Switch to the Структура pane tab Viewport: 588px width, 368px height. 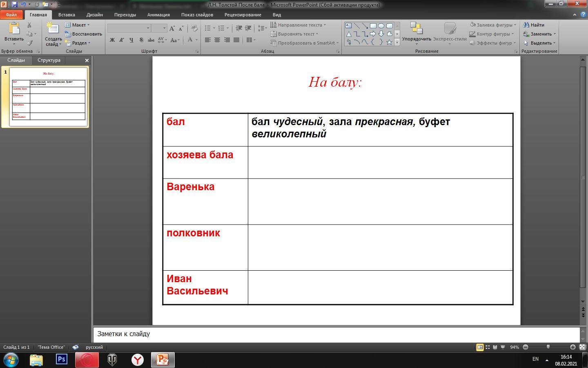tap(49, 60)
